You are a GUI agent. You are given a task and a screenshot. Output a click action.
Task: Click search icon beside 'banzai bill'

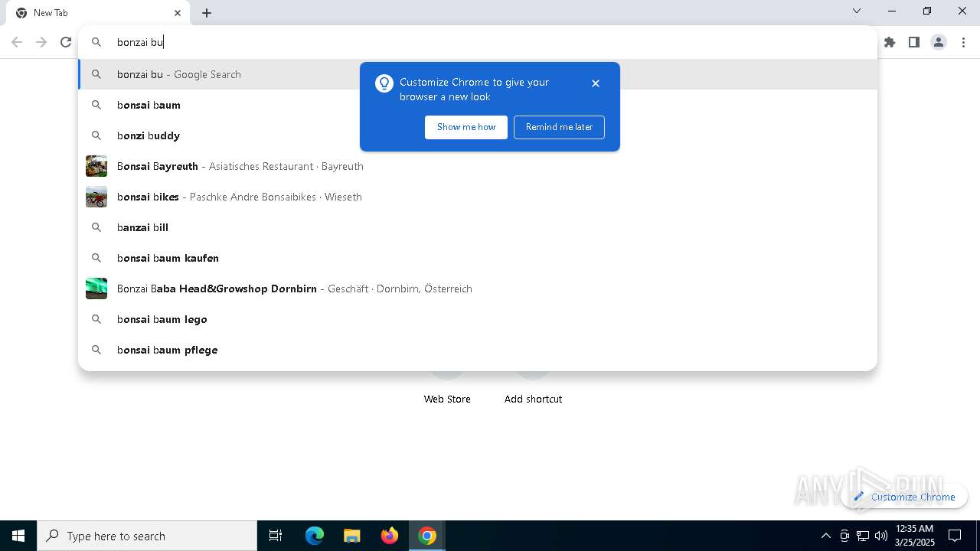[96, 227]
